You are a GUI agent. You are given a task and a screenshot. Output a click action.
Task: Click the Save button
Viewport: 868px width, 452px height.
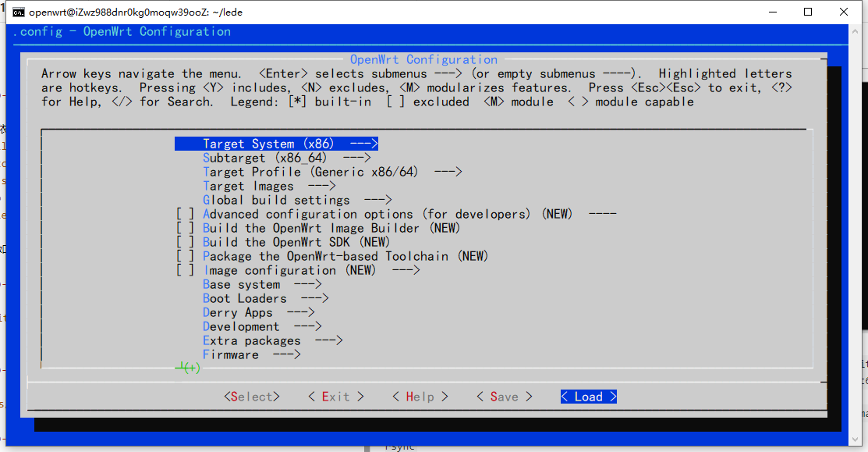click(x=504, y=397)
